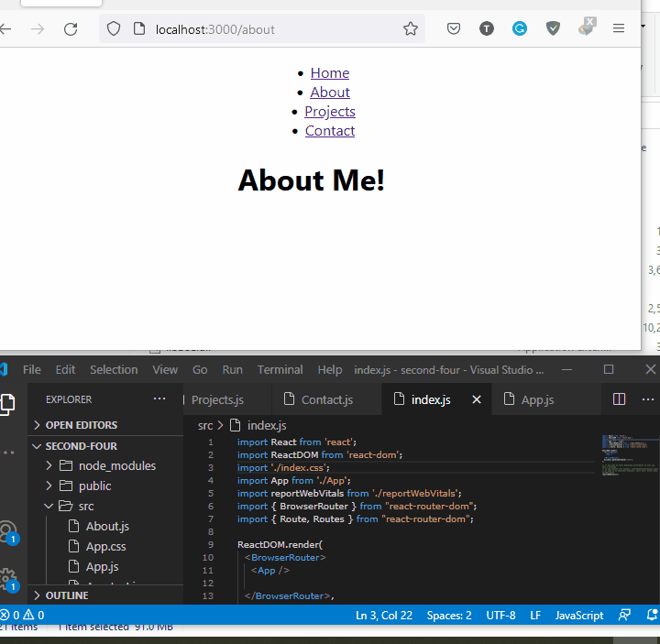Open App.css in the explorer
Image resolution: width=660 pixels, height=644 pixels.
click(x=105, y=546)
